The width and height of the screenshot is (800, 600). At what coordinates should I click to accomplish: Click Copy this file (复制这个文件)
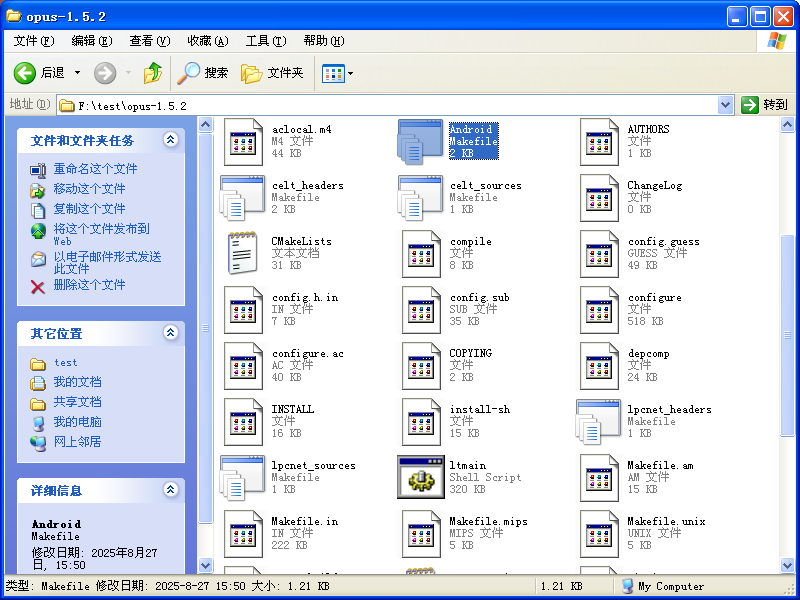pyautogui.click(x=89, y=209)
